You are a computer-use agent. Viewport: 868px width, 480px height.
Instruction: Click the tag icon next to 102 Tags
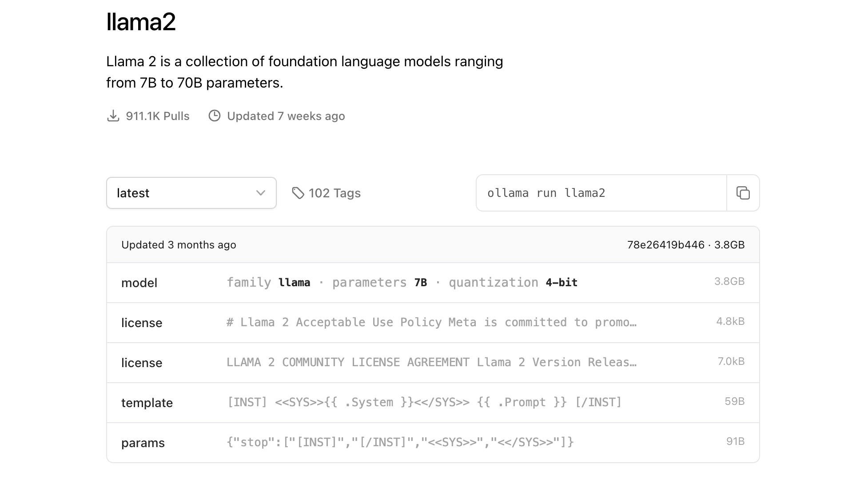tap(298, 193)
